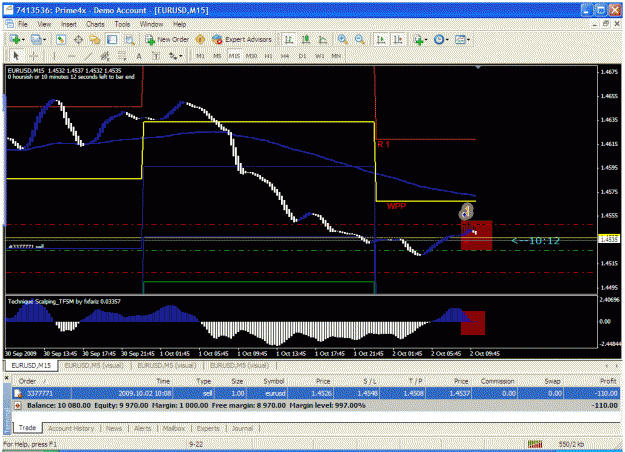Open the Journal tab
The height and width of the screenshot is (452, 625).
242,428
